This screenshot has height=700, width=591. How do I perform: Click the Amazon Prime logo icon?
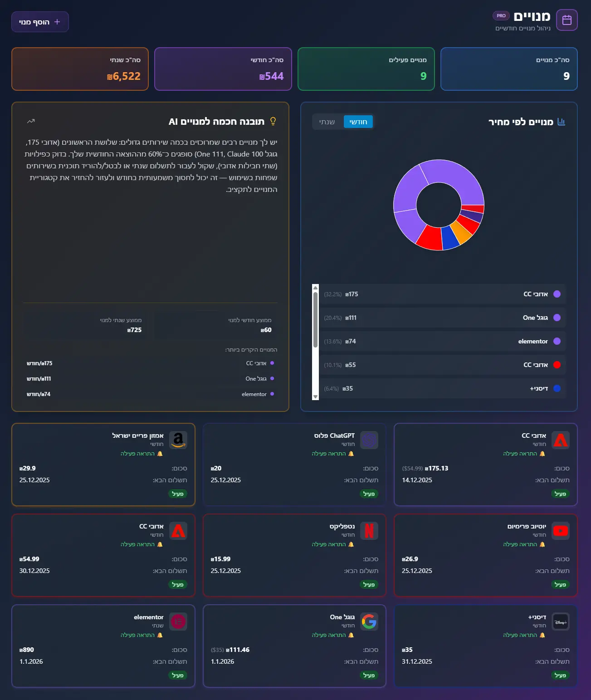point(178,440)
